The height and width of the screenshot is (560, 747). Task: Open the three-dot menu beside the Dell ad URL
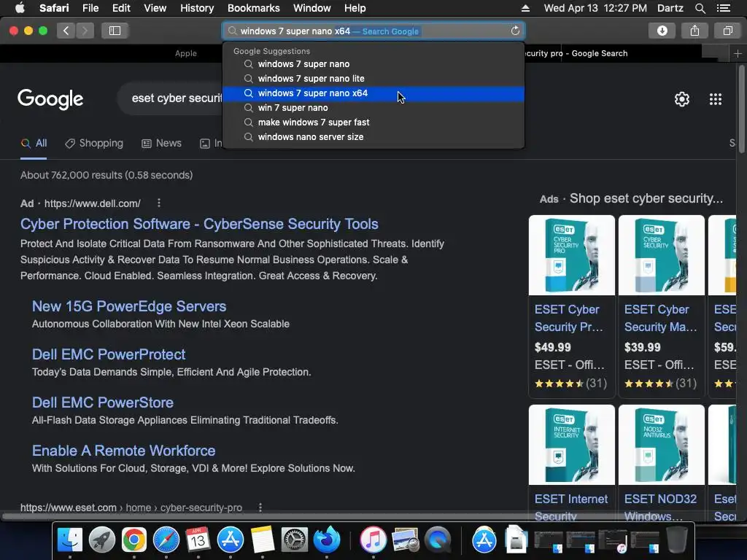pos(158,203)
